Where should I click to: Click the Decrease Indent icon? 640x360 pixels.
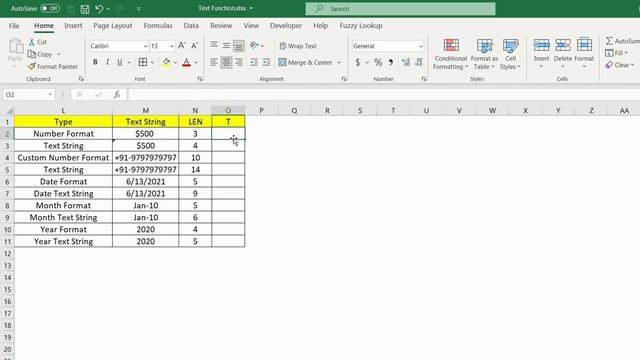point(254,62)
